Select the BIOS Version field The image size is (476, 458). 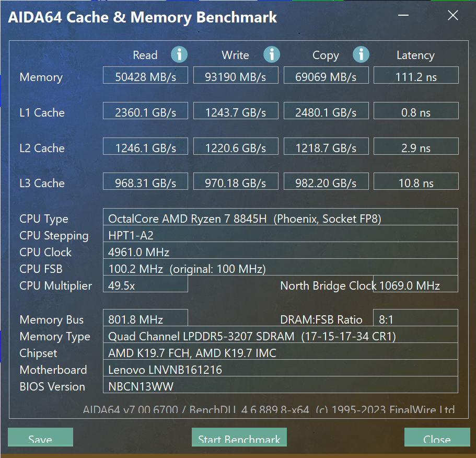coord(280,386)
